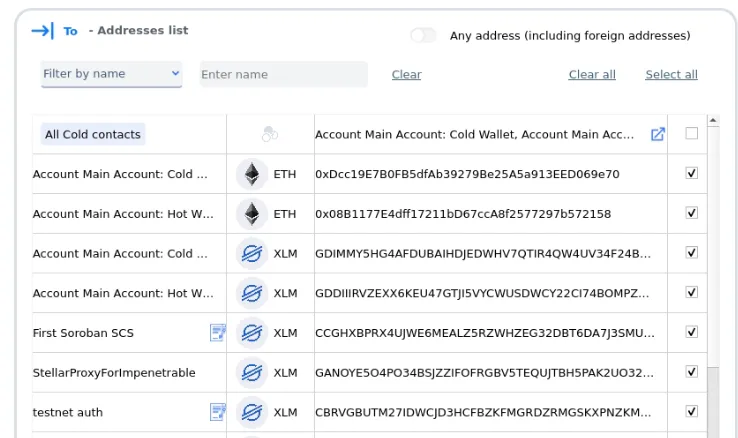Focus the Enter name input field
Image resolution: width=738 pixels, height=438 pixels.
coord(284,74)
